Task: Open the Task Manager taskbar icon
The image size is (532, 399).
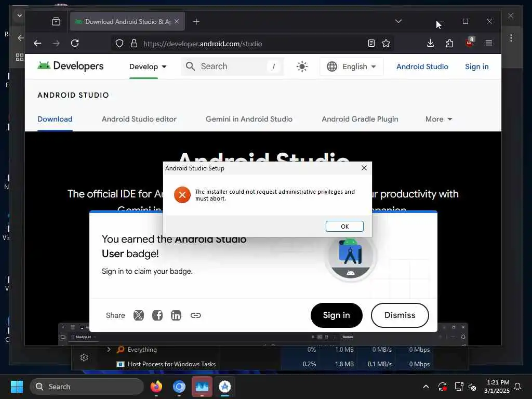Action: coord(202,387)
